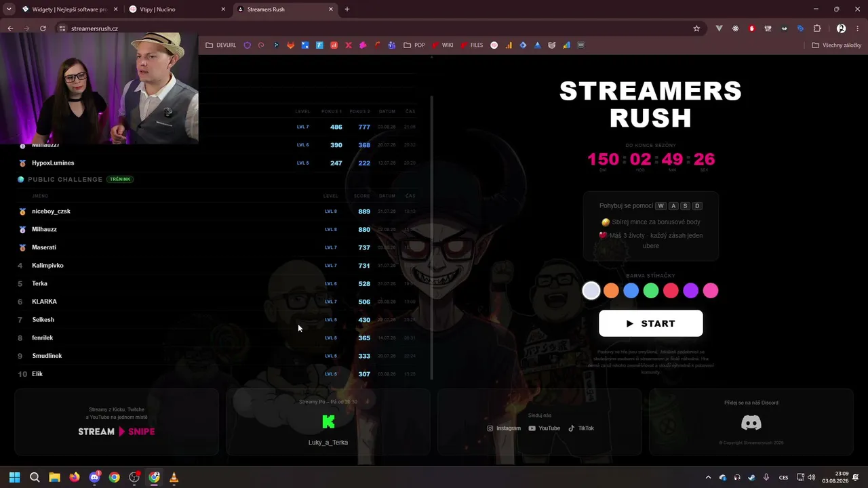Open the Windows Start menu

tap(14, 477)
